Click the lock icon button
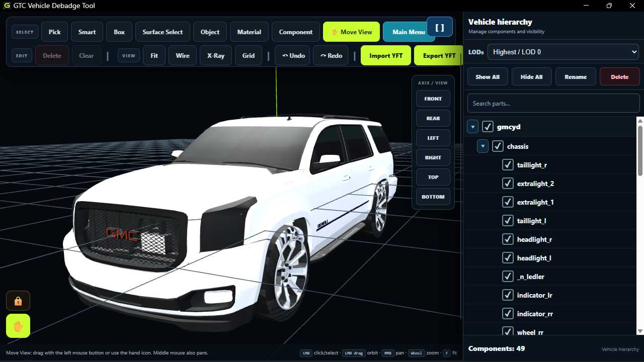The height and width of the screenshot is (362, 644). (18, 301)
